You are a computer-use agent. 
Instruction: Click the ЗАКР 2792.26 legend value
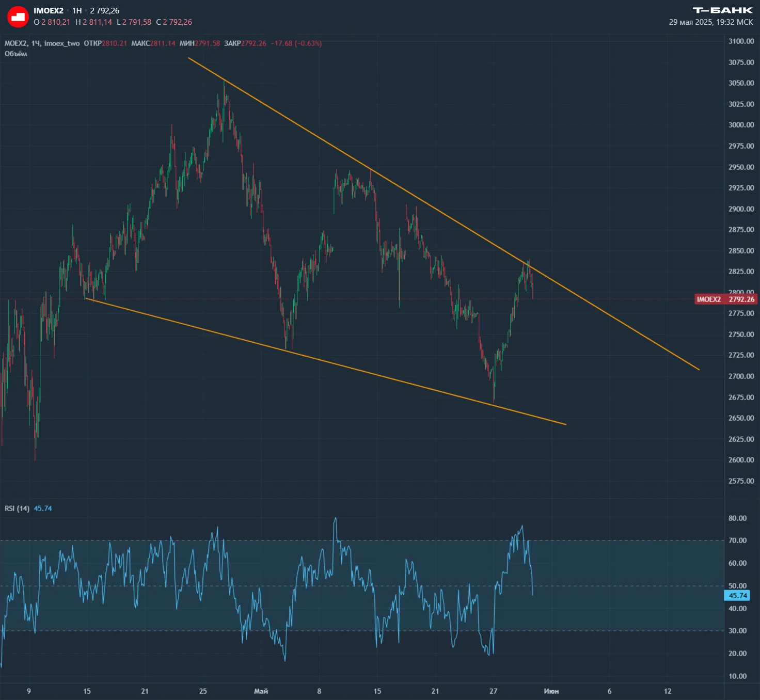[245, 43]
